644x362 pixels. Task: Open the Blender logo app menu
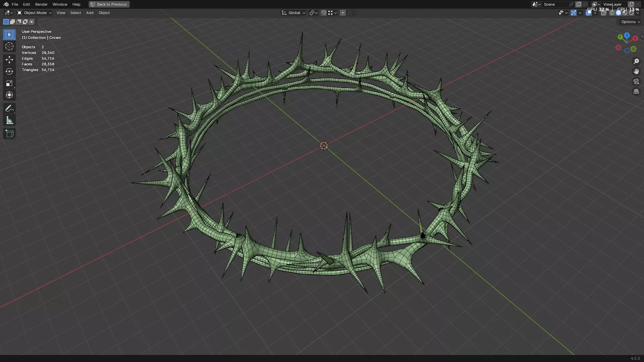pyautogui.click(x=6, y=4)
